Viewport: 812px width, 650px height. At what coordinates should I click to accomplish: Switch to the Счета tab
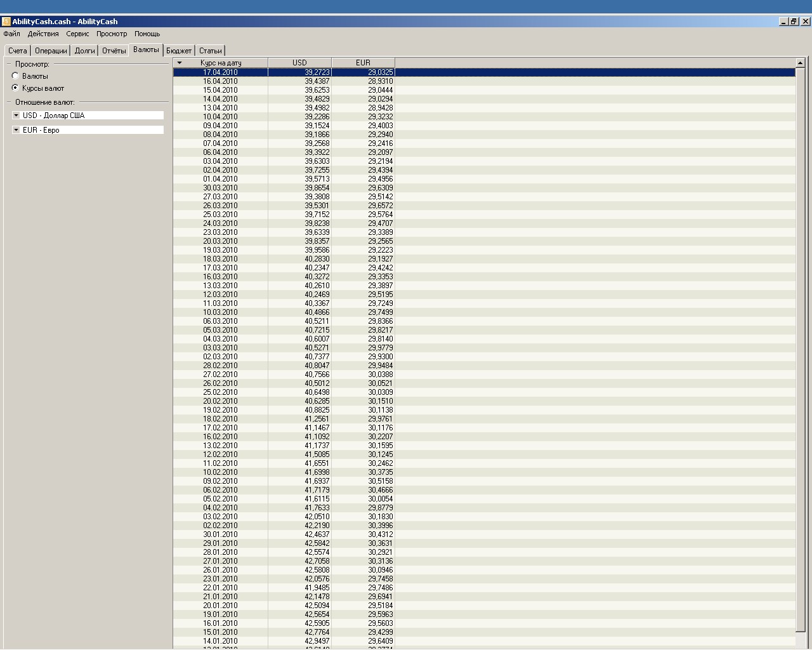[x=18, y=51]
